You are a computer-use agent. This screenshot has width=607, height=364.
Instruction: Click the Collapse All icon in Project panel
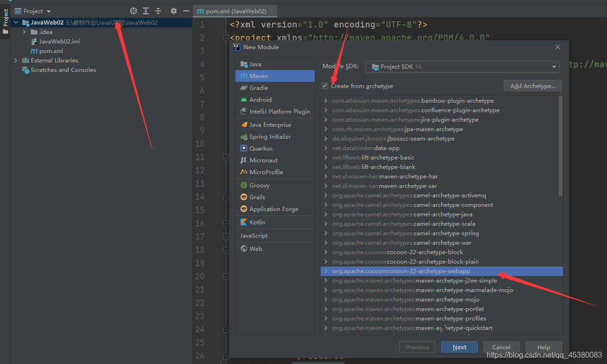pyautogui.click(x=158, y=11)
